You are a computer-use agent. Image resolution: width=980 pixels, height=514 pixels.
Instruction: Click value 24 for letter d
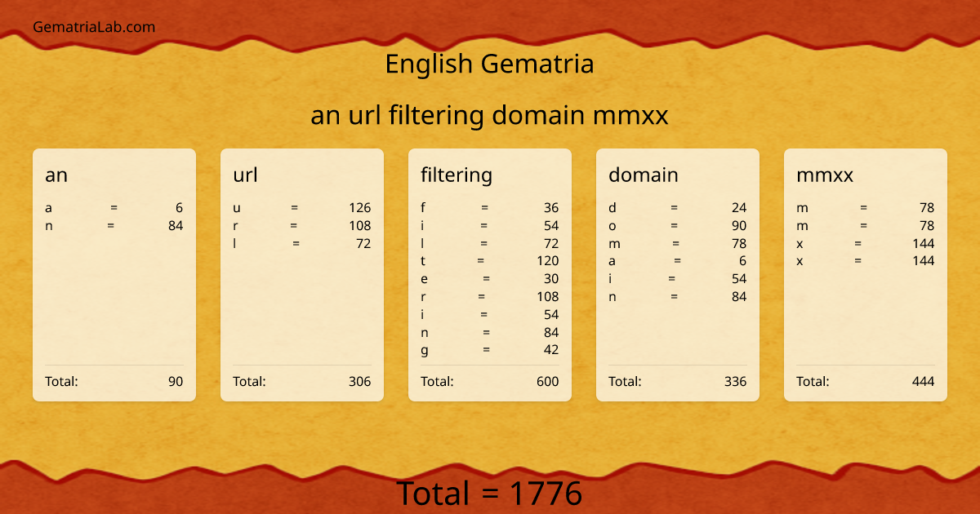(x=739, y=208)
